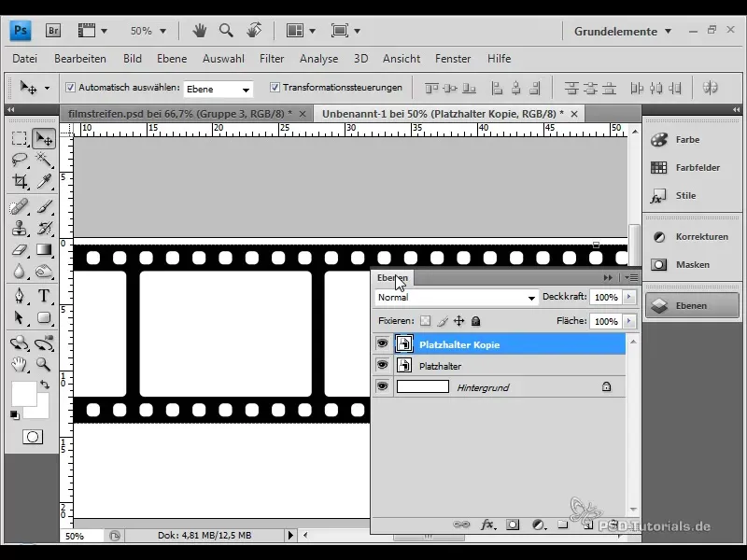This screenshot has width=747, height=560.
Task: Click the Ebenen panel button in dock
Action: tap(692, 306)
